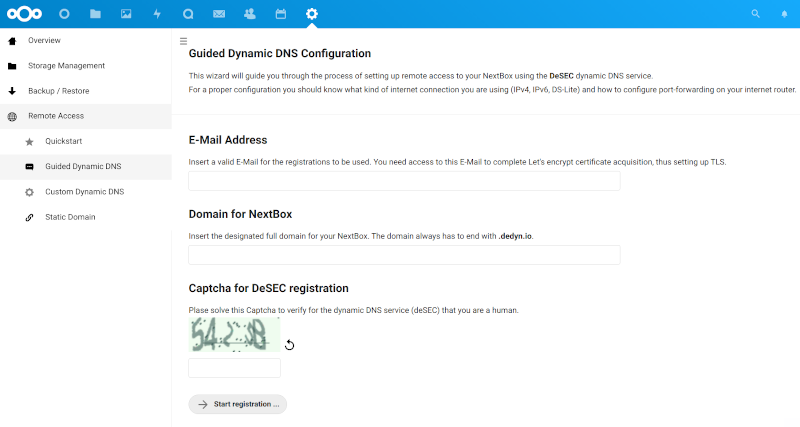
Task: Open Backup / Restore section
Action: 86,91
